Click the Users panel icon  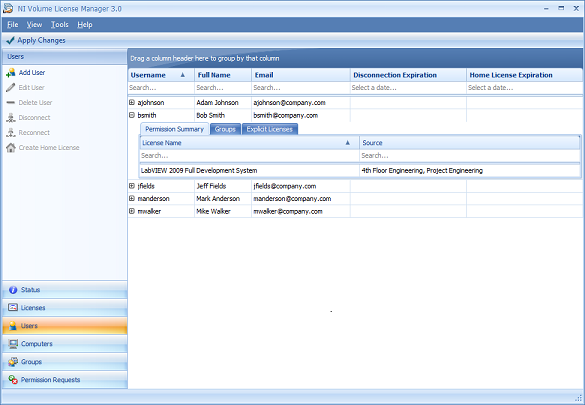click(13, 326)
